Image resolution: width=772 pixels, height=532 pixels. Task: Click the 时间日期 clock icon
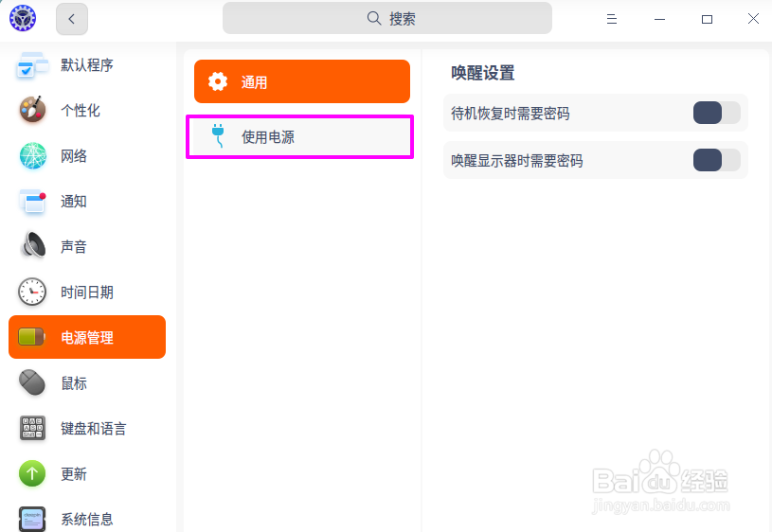tap(32, 292)
